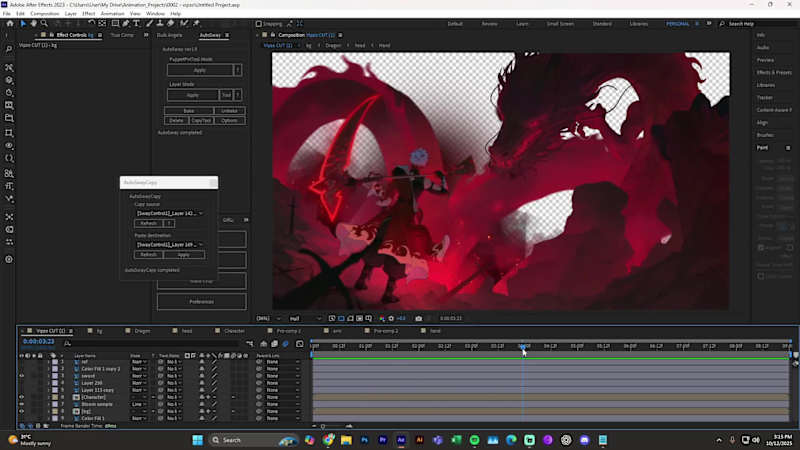Open the AutoSwayCopy copy source dropdown
The image size is (800, 450).
tap(168, 213)
